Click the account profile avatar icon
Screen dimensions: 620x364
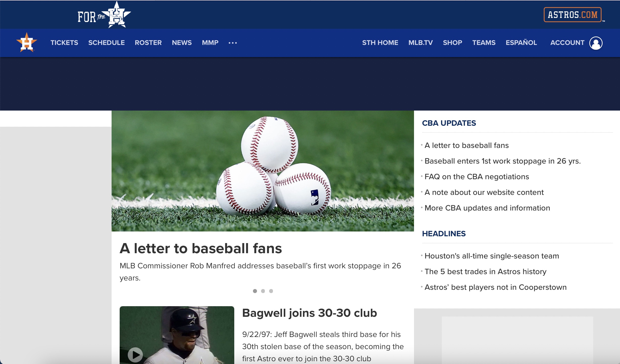click(x=596, y=43)
